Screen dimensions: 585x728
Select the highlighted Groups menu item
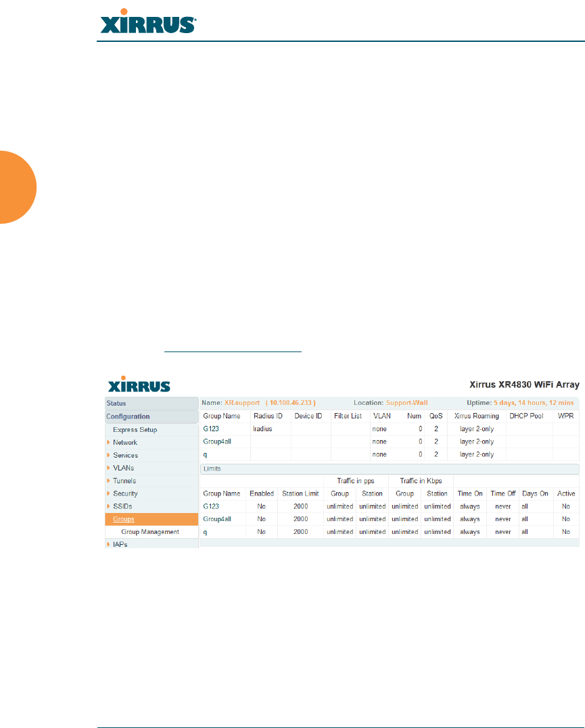(x=151, y=519)
